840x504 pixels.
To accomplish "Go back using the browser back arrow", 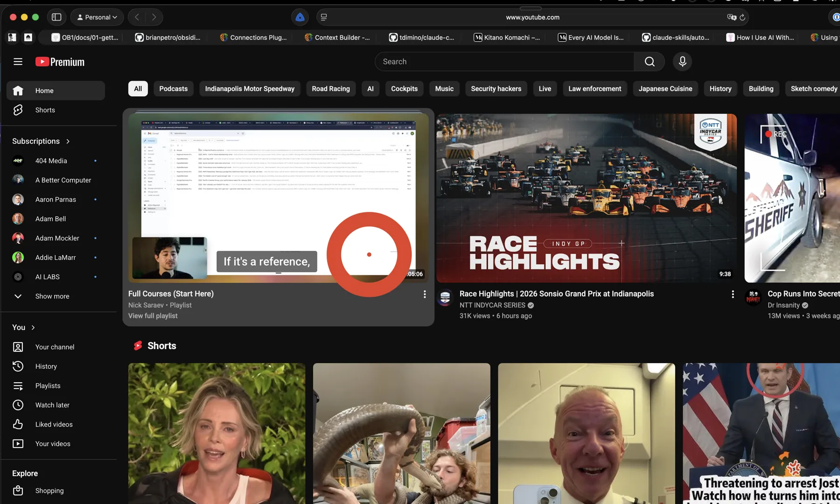I will (x=137, y=17).
